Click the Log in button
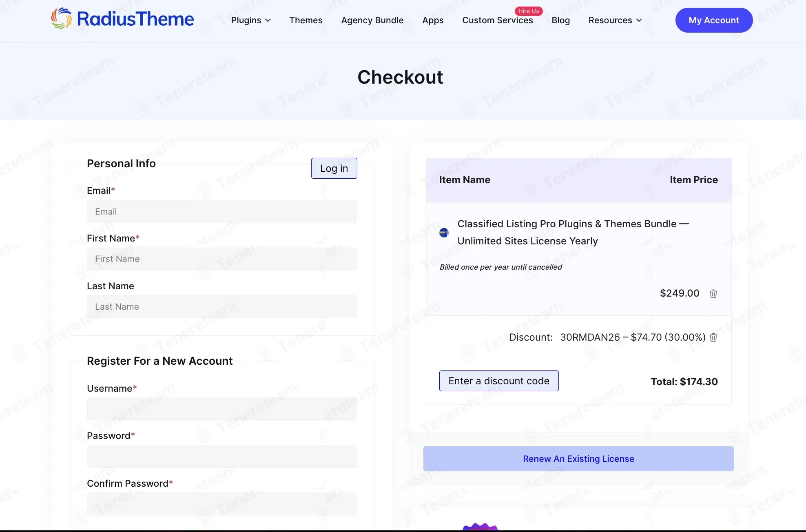Screen dimensions: 806x532 (x=334, y=168)
